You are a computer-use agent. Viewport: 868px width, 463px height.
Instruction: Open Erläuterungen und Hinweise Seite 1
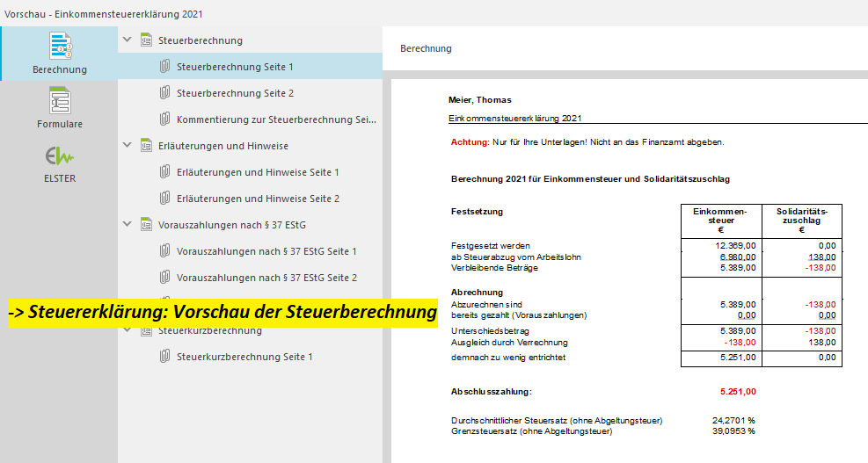point(258,172)
